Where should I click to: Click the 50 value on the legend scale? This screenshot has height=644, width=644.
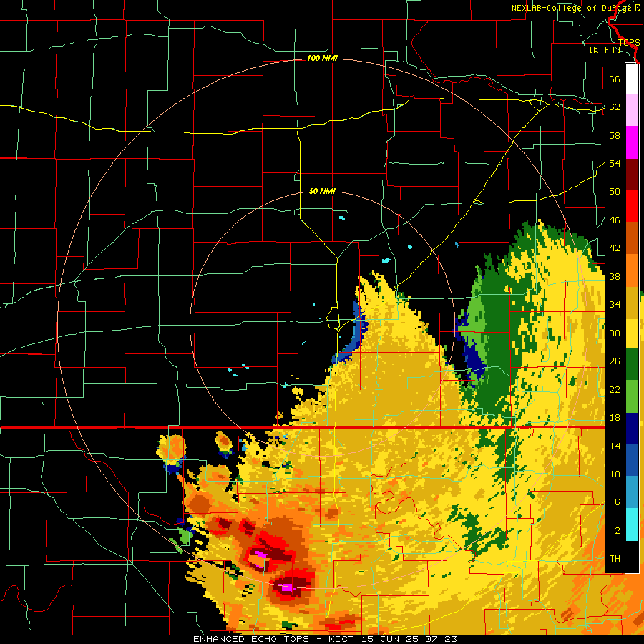coord(615,192)
